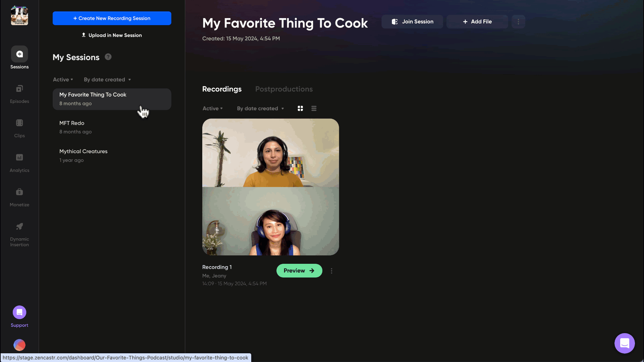Open the Episodes sidebar icon
This screenshot has width=644, height=362.
[x=19, y=89]
